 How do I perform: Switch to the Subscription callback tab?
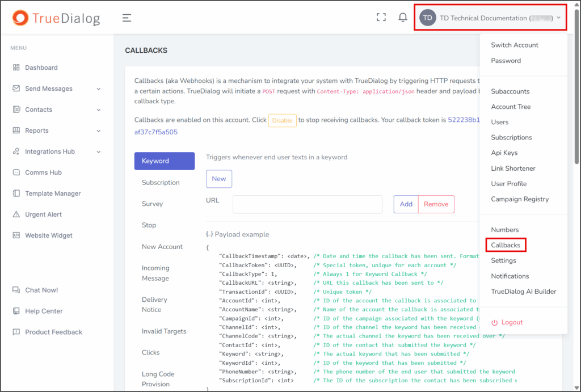[x=161, y=182]
